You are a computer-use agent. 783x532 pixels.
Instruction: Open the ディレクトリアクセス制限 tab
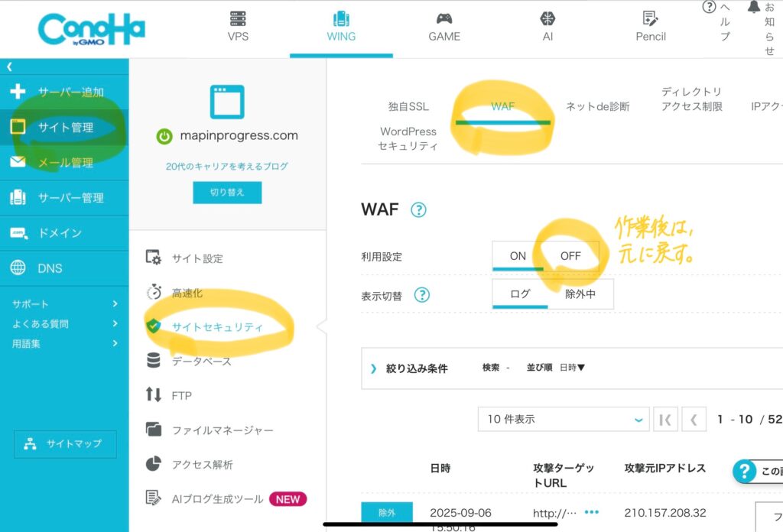[x=691, y=99]
